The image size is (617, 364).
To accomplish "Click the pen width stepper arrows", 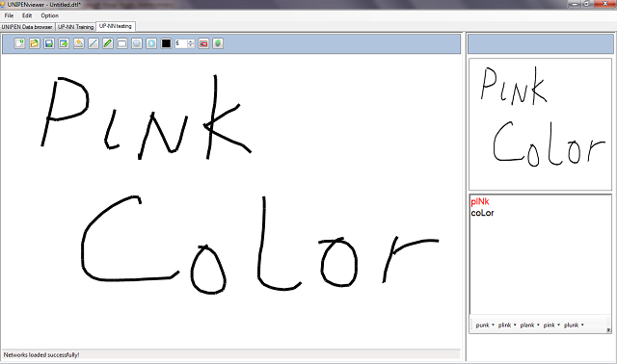I will pos(191,43).
